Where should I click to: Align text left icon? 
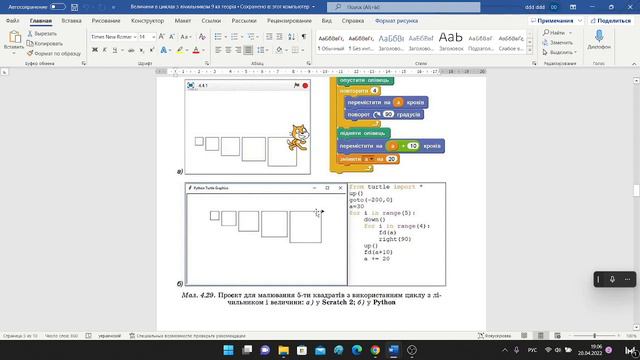218,50
